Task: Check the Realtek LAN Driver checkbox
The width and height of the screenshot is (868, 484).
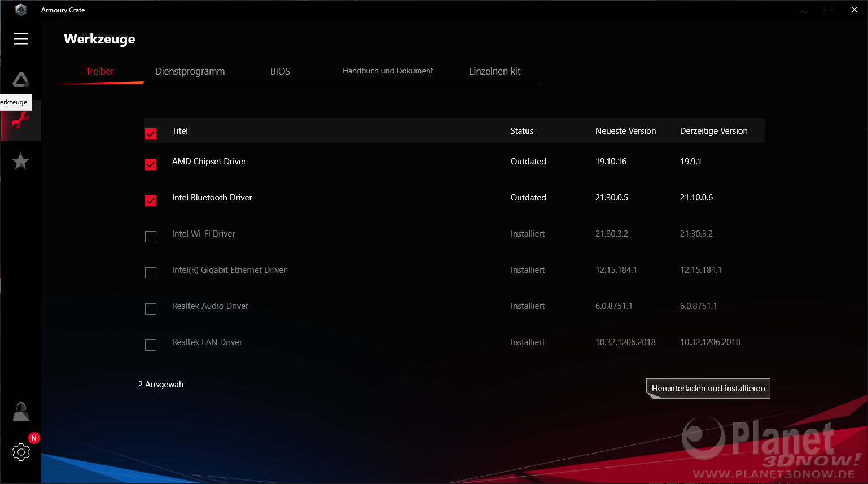Action: coord(151,345)
